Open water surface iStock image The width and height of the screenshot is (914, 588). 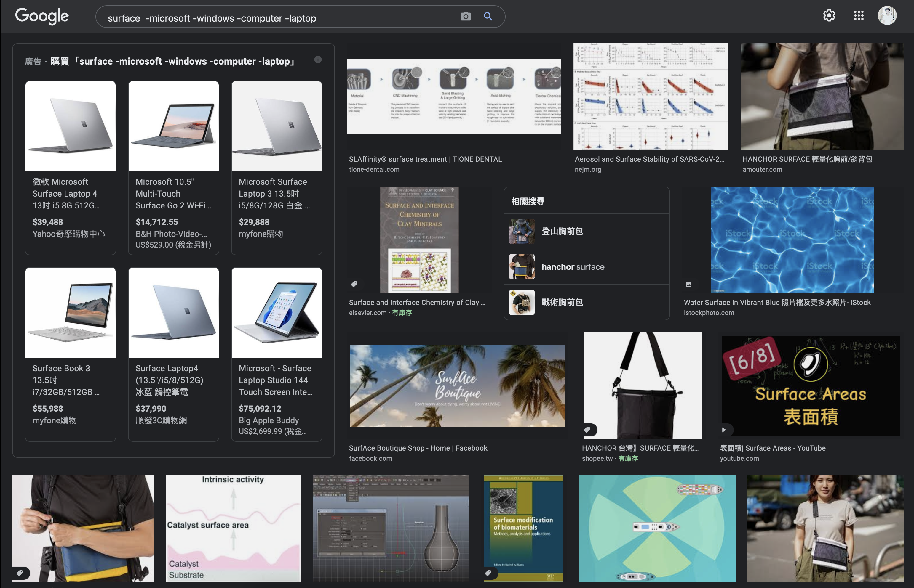792,240
